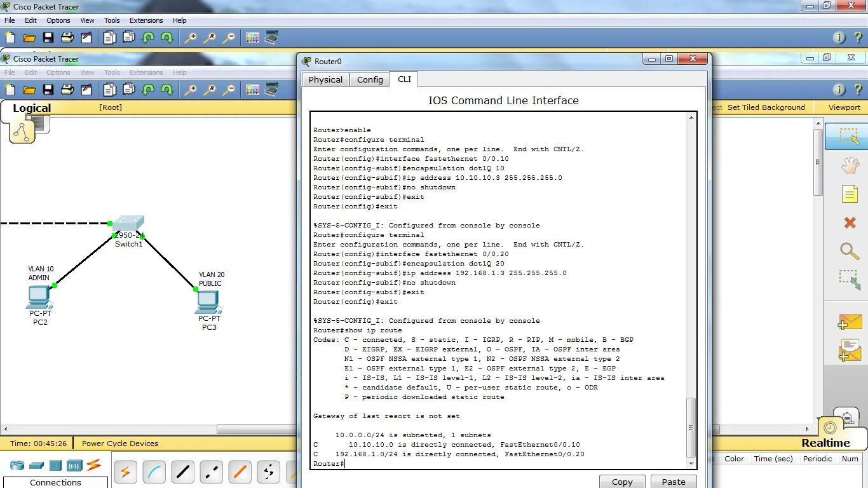Click the CLI vertical scrollbar thumb
This screenshot has width=868, height=488.
pyautogui.click(x=691, y=427)
